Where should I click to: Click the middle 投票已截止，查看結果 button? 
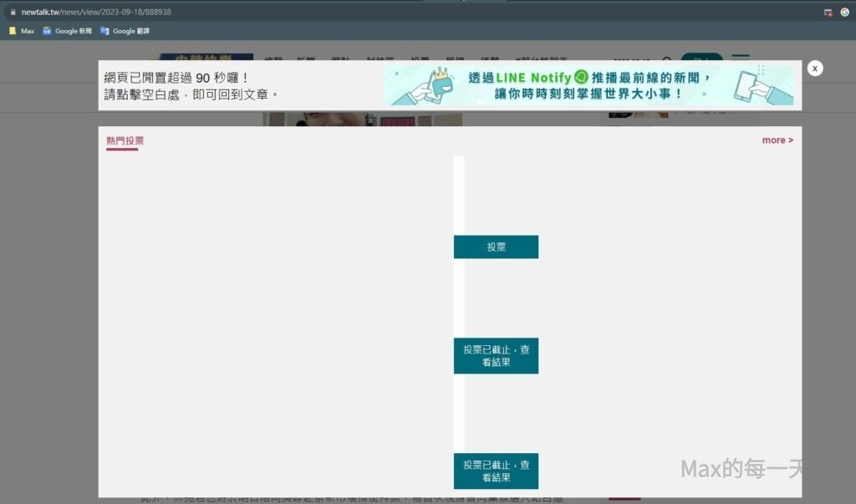496,355
